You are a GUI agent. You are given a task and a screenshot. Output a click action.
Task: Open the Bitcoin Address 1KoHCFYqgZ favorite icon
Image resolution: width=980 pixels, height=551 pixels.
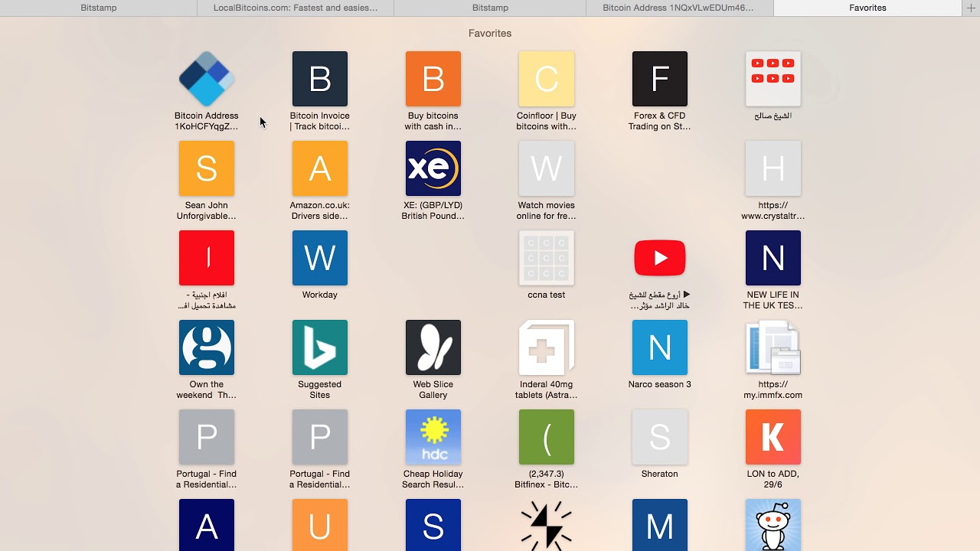207,79
